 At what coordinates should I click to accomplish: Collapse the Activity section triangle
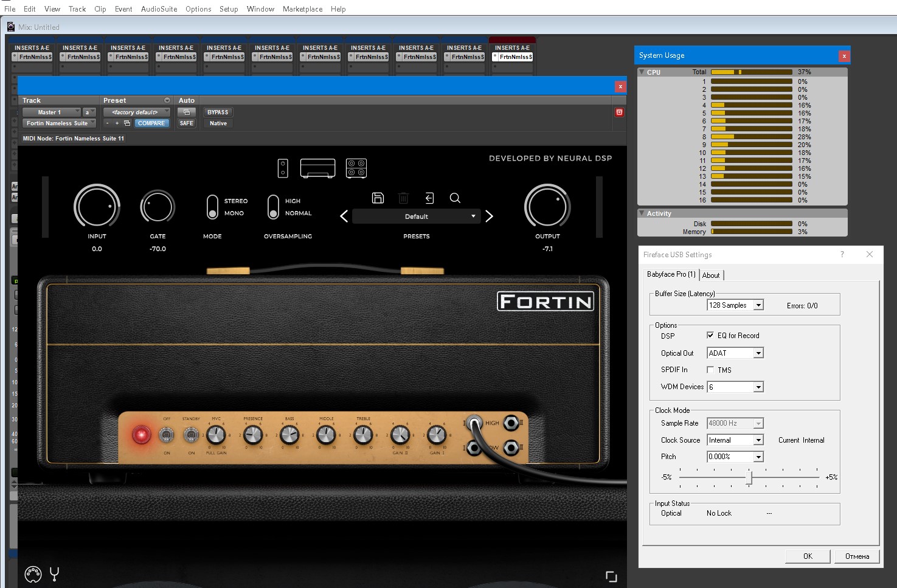tap(642, 213)
